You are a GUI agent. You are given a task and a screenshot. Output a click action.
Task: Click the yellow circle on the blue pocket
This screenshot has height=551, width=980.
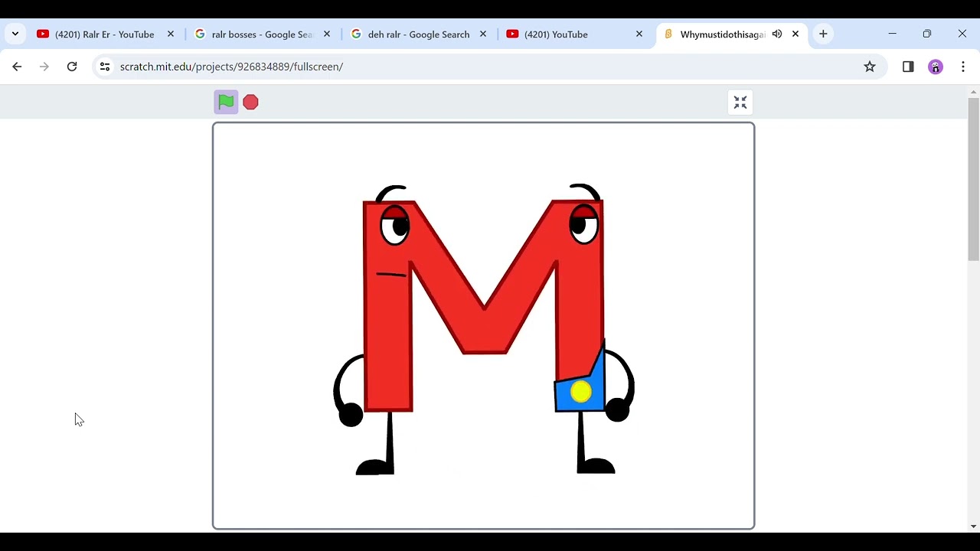point(581,392)
